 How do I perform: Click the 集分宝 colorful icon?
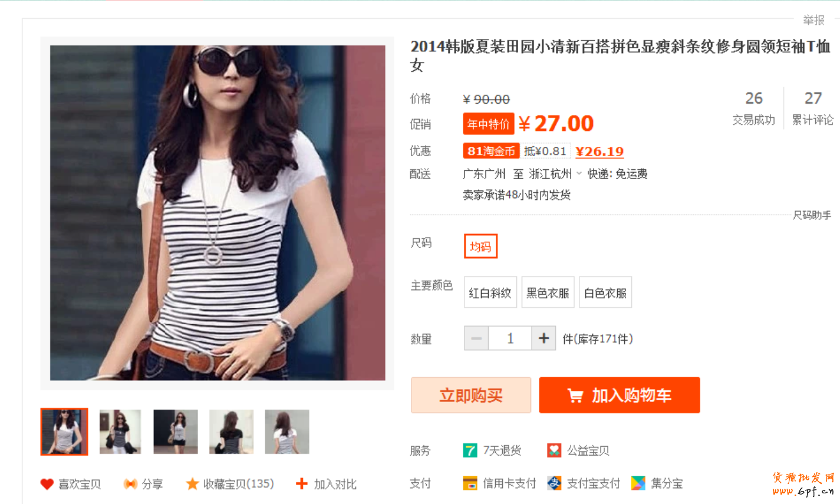[638, 483]
